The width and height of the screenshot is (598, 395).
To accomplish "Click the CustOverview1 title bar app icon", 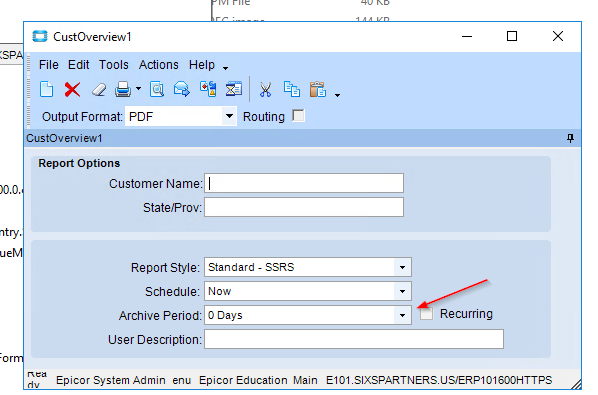I will tap(40, 36).
